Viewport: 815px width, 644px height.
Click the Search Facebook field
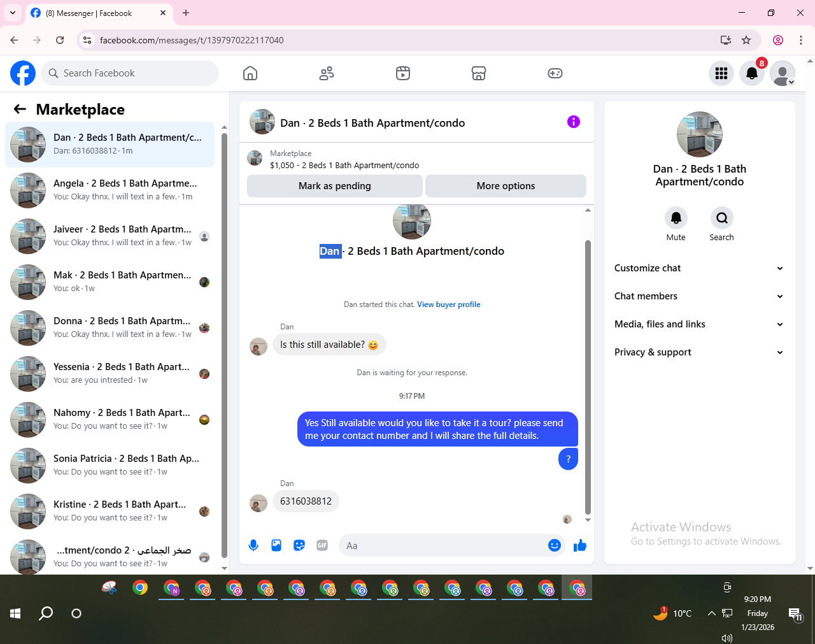point(130,73)
